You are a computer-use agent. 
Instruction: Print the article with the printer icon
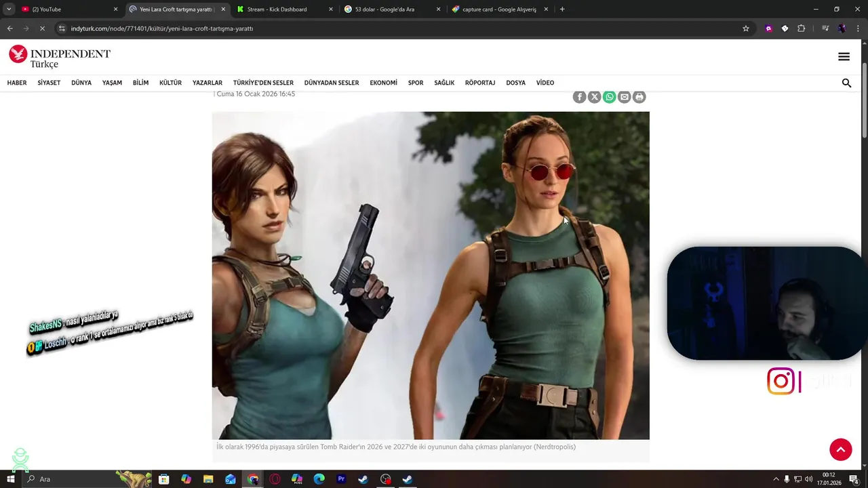pos(639,97)
